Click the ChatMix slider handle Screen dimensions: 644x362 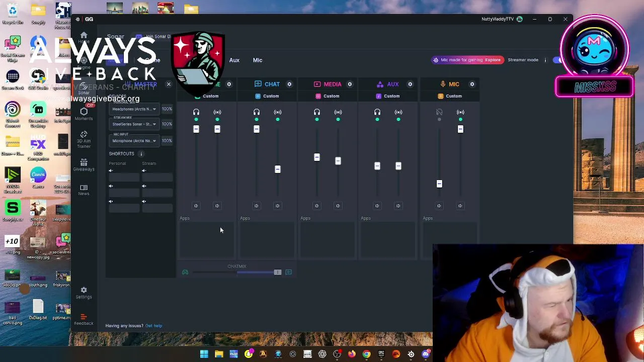(277, 273)
